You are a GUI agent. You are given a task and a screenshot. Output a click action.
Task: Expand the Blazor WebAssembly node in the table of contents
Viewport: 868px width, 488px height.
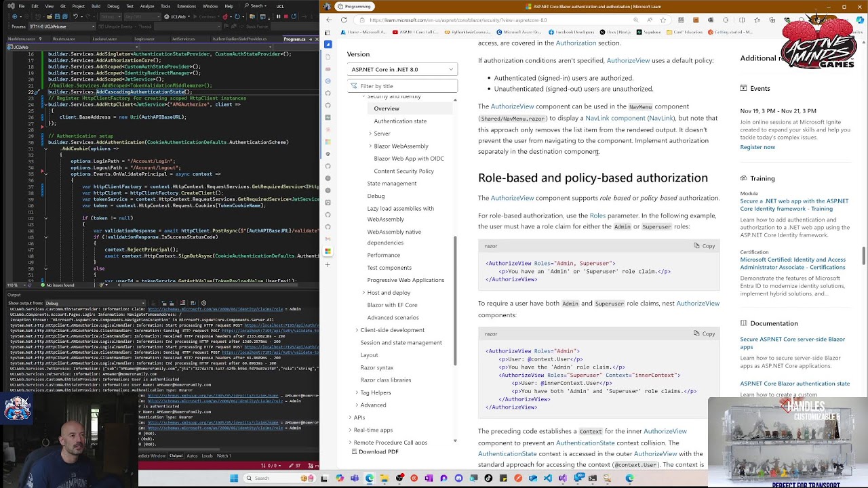[370, 146]
